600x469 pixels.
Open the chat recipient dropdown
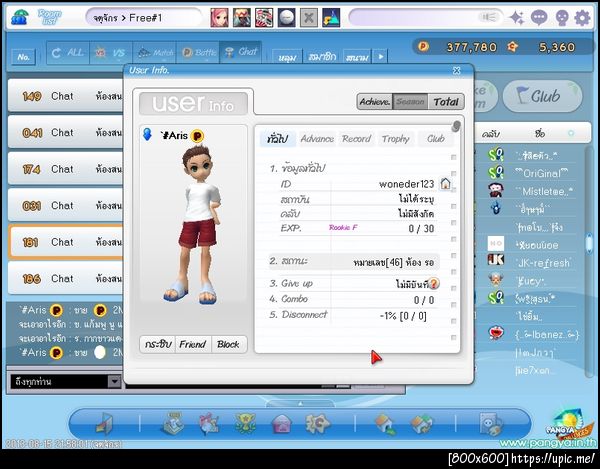point(114,381)
